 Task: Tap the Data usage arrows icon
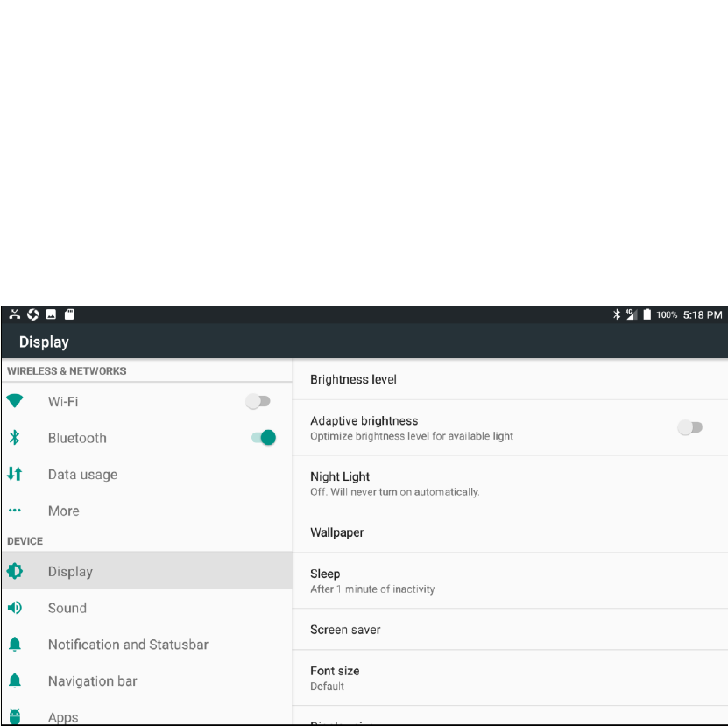pyautogui.click(x=14, y=474)
